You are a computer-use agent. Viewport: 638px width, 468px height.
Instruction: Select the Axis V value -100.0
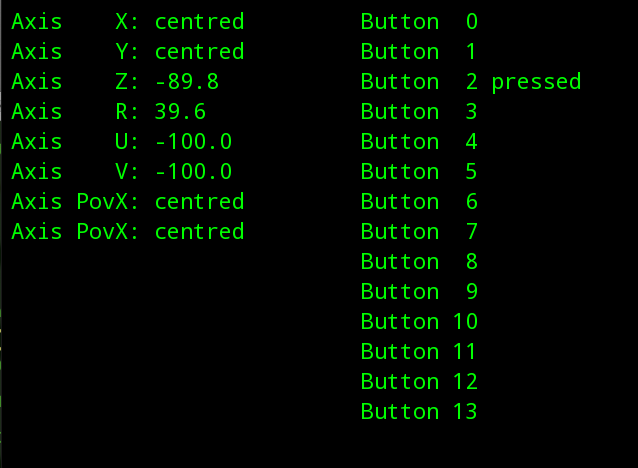[x=193, y=171]
